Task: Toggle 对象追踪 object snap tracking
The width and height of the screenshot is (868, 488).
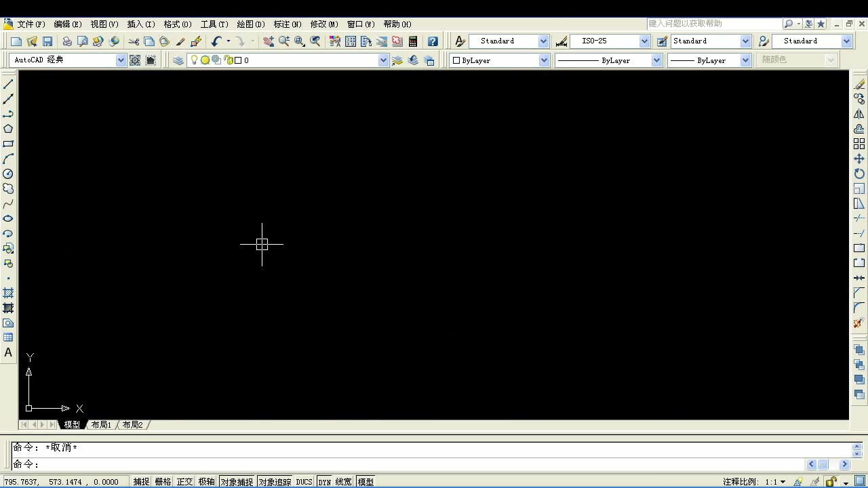Action: tap(275, 482)
